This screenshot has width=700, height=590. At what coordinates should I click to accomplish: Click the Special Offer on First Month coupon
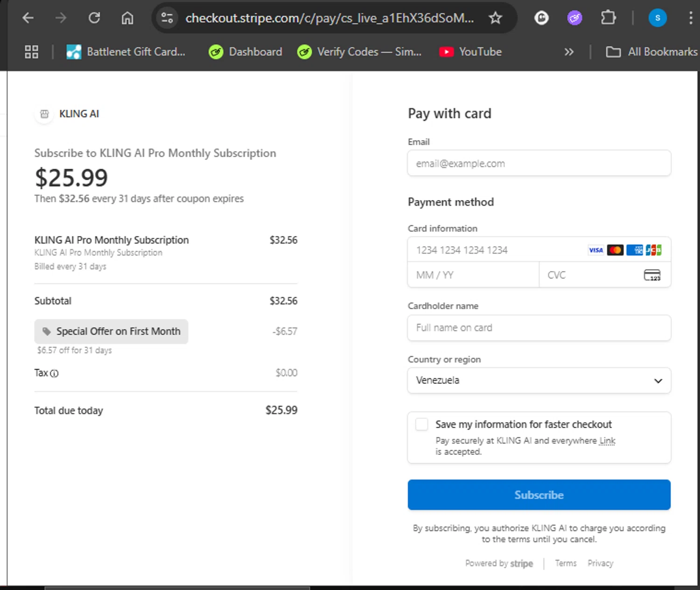[x=111, y=332]
